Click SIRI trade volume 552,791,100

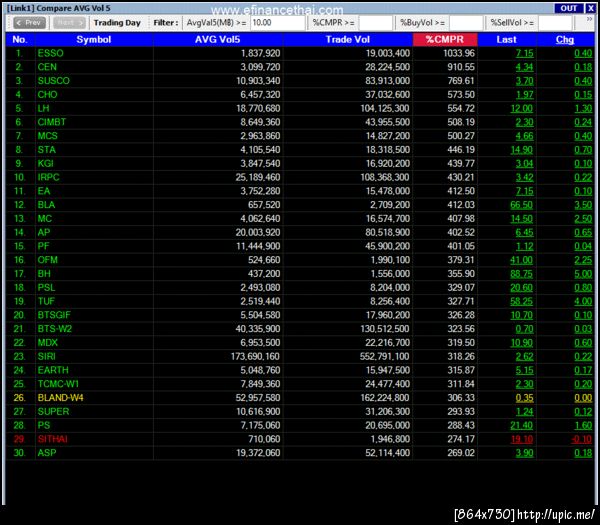pos(385,356)
